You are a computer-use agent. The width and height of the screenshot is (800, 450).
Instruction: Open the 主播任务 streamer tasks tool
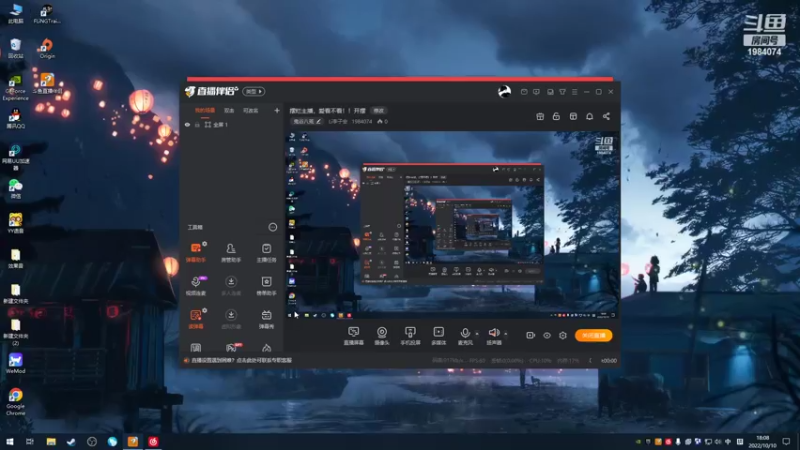point(266,253)
